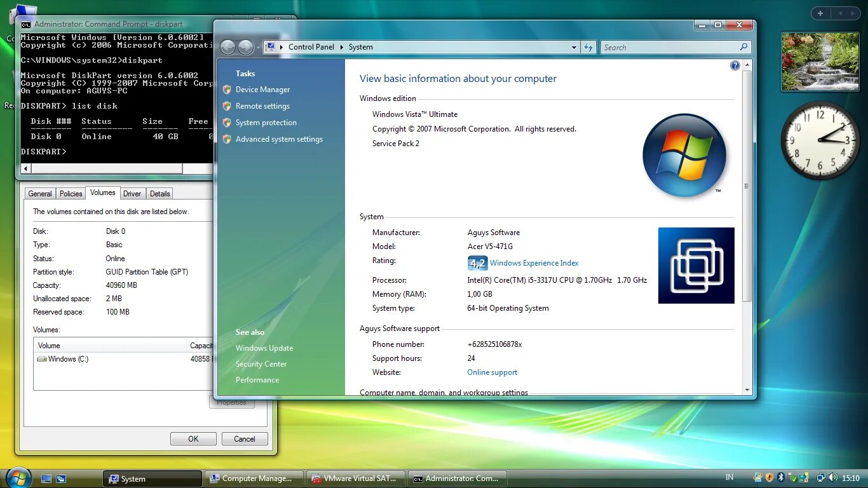Click the slideshow waterfall picture gadget
Viewport: 868px width, 488px height.
[x=820, y=62]
